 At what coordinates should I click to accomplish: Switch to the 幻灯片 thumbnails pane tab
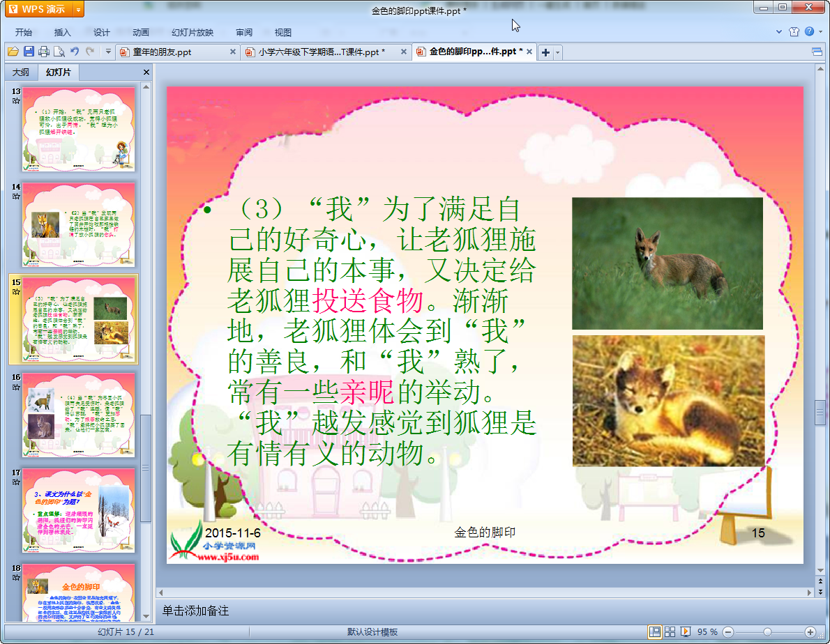(58, 72)
